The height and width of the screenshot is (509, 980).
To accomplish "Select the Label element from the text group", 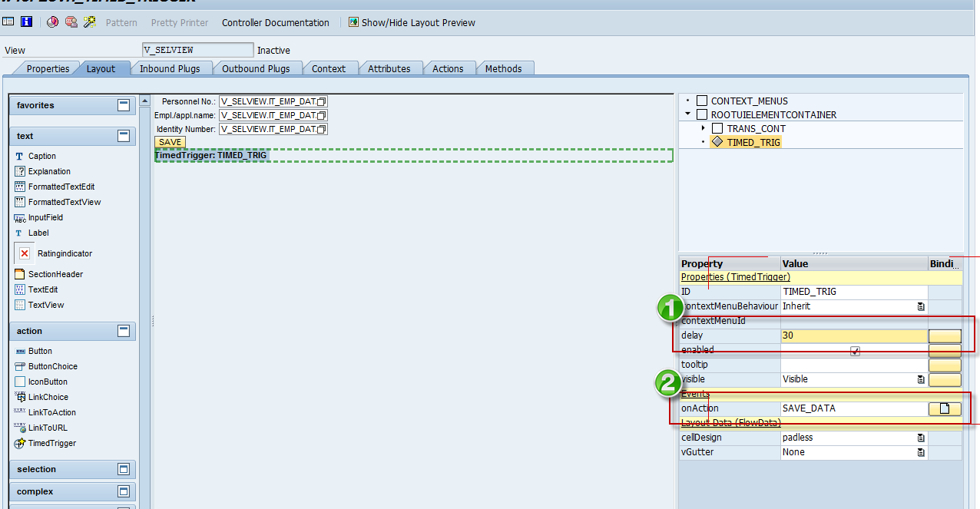I will tap(37, 233).
